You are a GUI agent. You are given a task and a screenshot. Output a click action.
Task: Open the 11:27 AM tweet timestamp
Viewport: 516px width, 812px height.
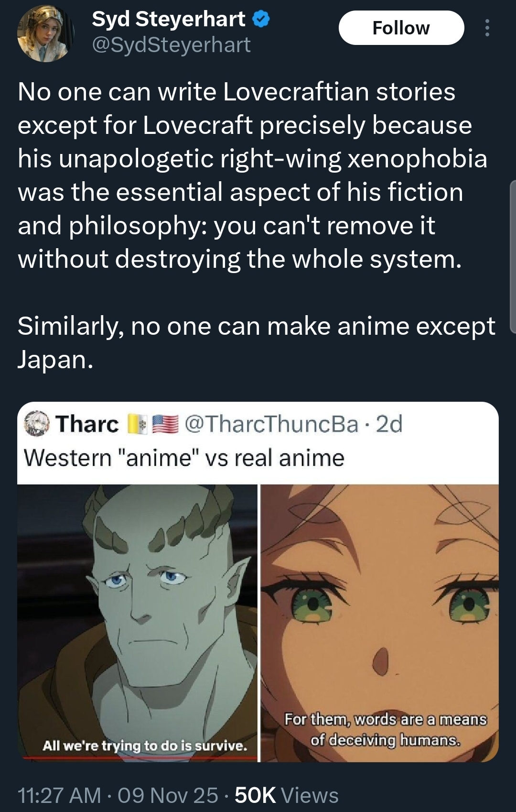(59, 795)
